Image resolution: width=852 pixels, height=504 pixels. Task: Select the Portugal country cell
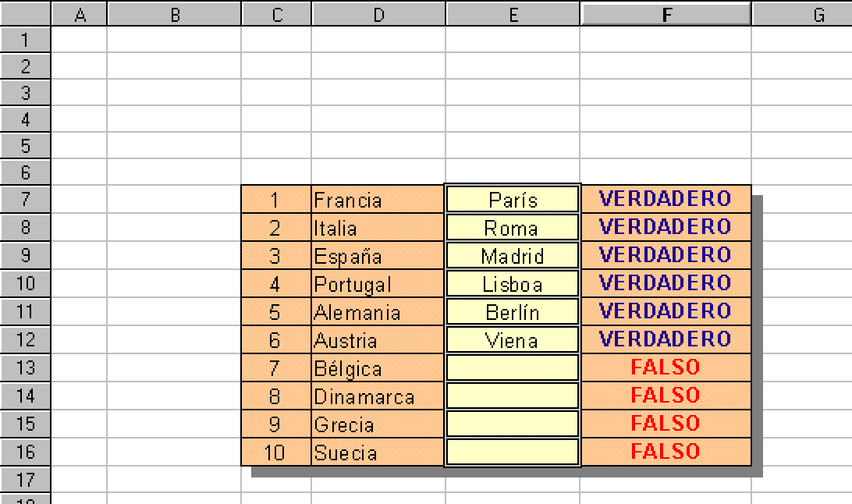click(378, 284)
